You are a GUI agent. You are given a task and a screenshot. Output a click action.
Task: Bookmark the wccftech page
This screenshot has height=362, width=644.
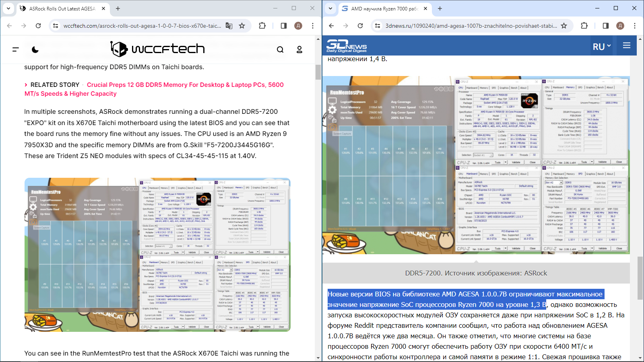pyautogui.click(x=242, y=26)
